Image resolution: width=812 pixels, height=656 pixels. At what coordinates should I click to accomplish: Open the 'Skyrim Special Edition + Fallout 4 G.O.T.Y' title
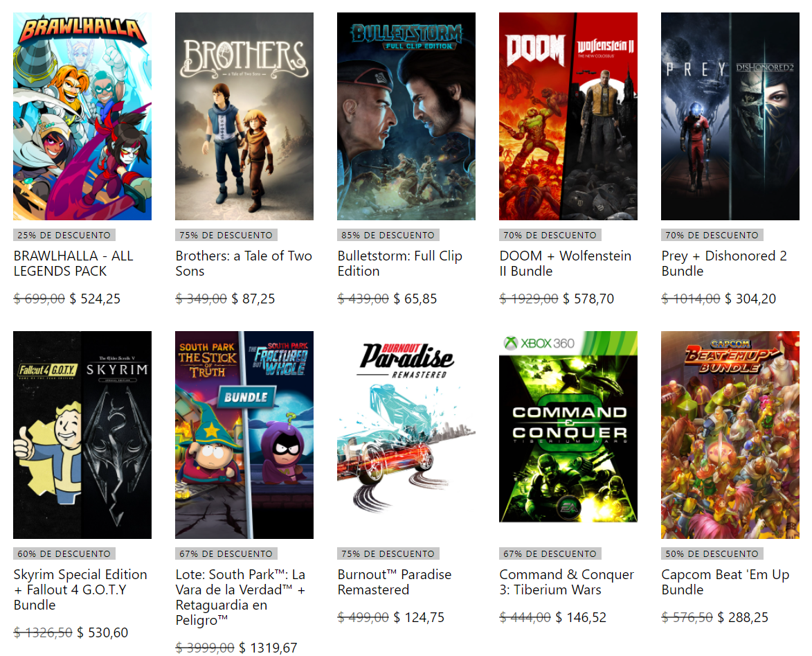pyautogui.click(x=80, y=589)
